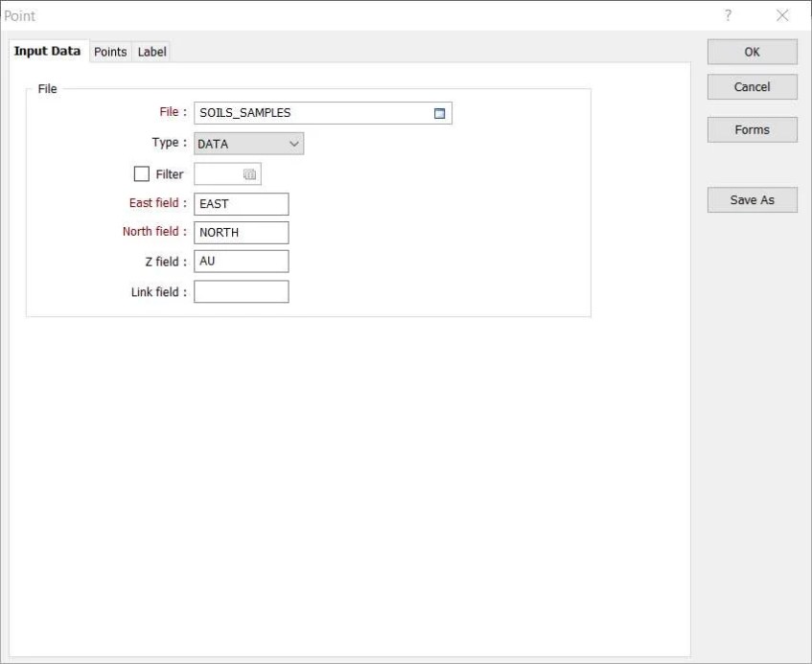
Task: Open the filter selection icon
Action: (x=249, y=174)
